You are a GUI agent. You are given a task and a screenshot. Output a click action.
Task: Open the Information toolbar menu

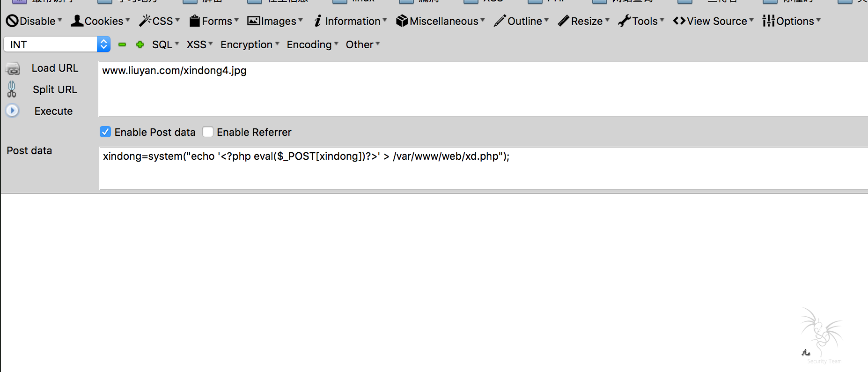350,21
